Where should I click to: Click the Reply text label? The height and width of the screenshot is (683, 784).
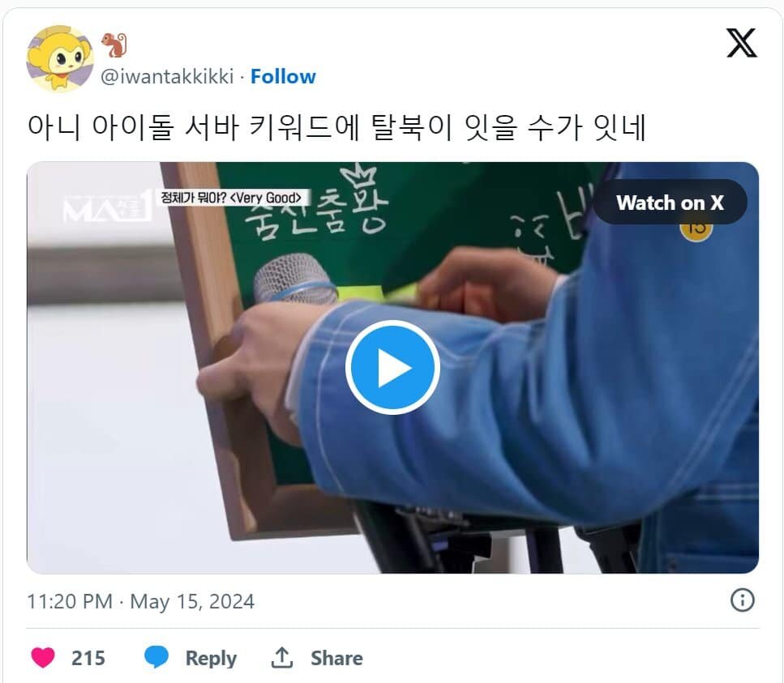tap(211, 659)
